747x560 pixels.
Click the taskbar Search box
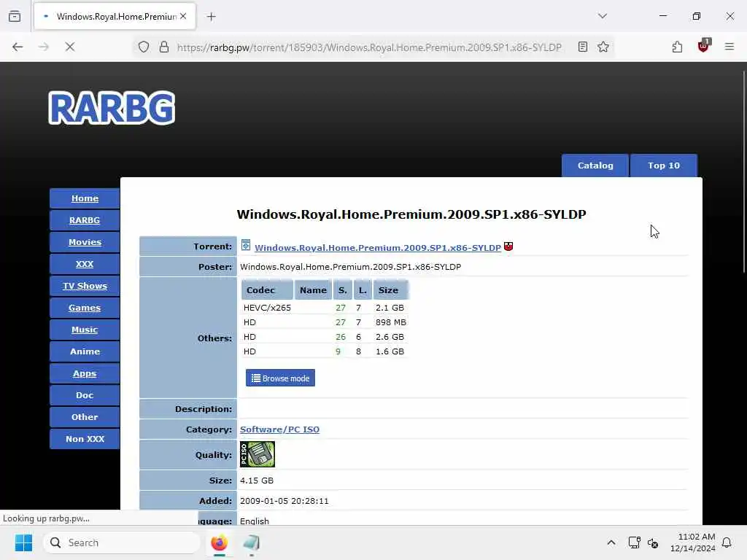pos(122,542)
